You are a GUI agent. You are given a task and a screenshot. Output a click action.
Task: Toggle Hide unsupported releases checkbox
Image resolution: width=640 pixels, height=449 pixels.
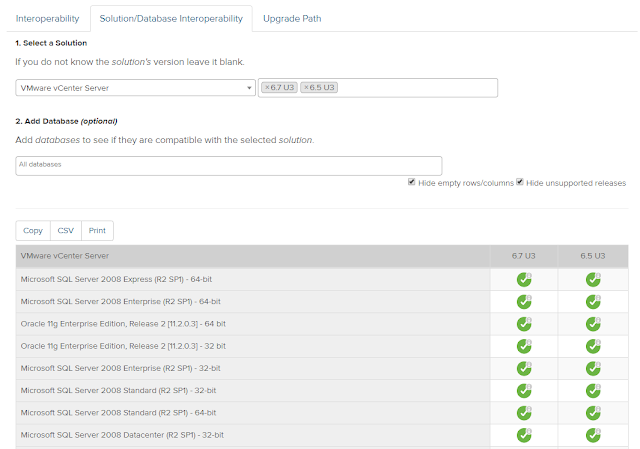520,182
